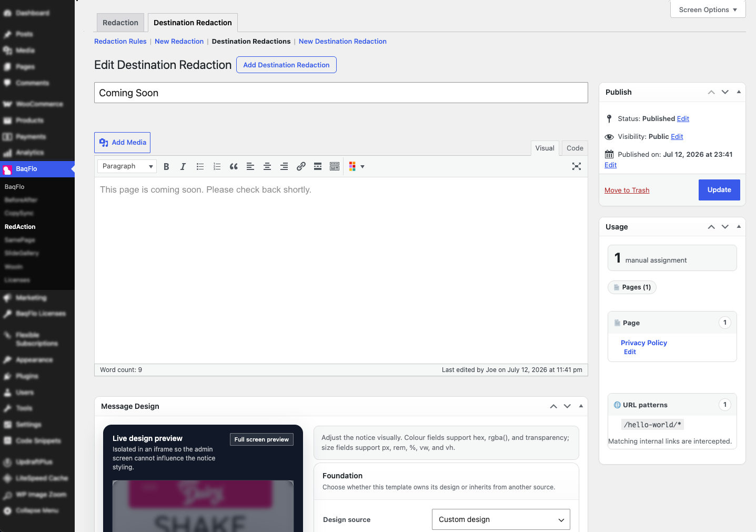
Task: Click Edit under Privacy Policy
Action: (630, 352)
